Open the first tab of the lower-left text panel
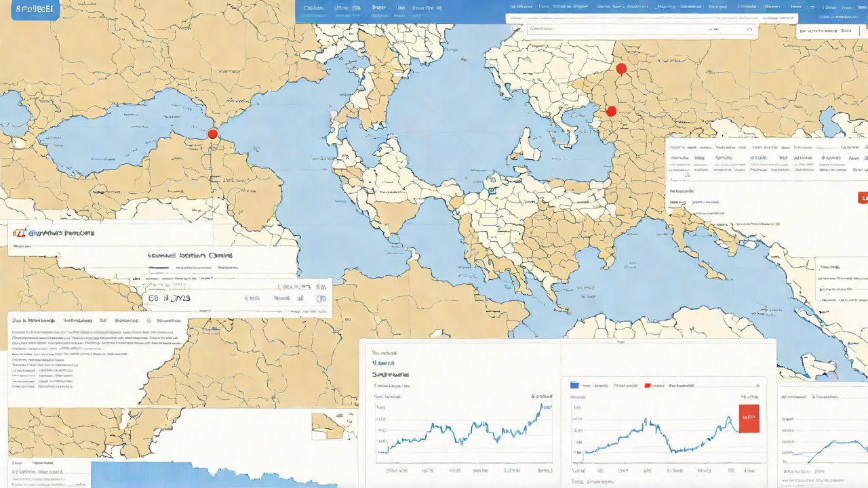This screenshot has width=868, height=488. click(x=33, y=320)
